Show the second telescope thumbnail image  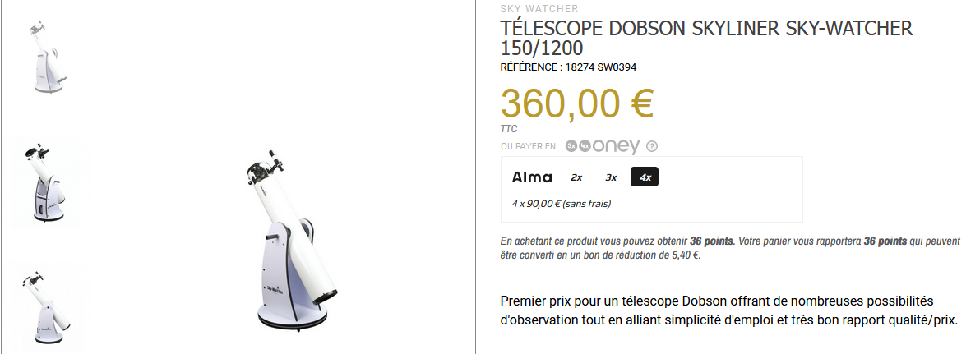point(43,182)
